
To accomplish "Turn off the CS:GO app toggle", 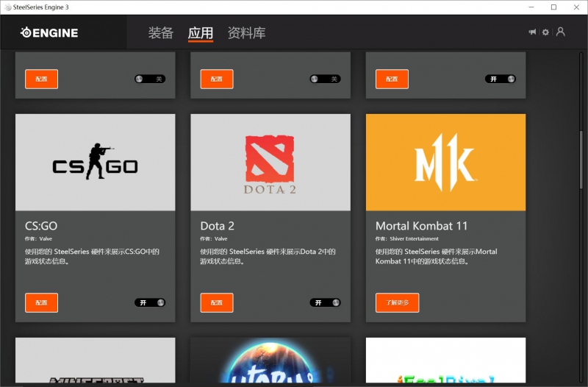I will coord(150,302).
